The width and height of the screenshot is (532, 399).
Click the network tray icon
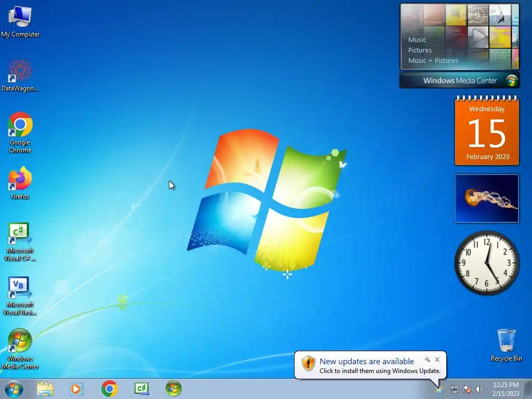pyautogui.click(x=454, y=390)
